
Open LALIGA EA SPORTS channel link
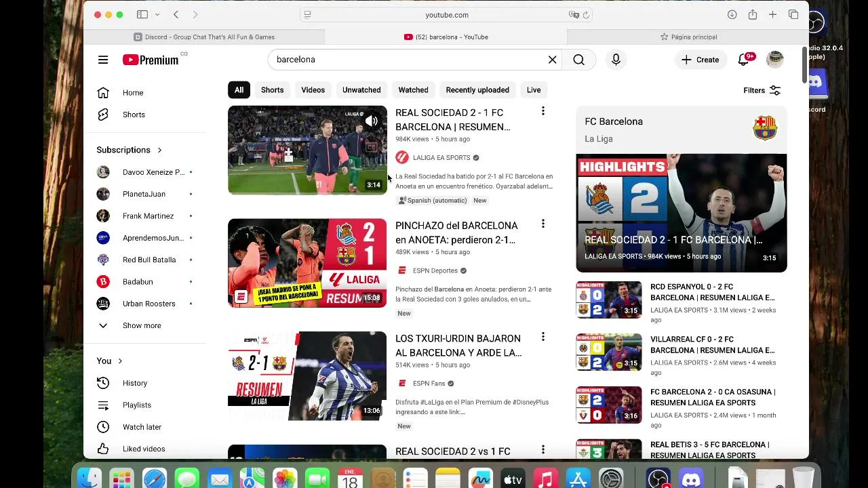tap(441, 157)
